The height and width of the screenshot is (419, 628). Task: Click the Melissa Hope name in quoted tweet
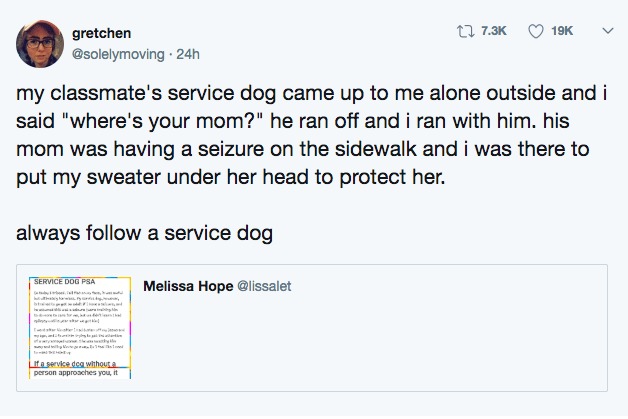188,286
